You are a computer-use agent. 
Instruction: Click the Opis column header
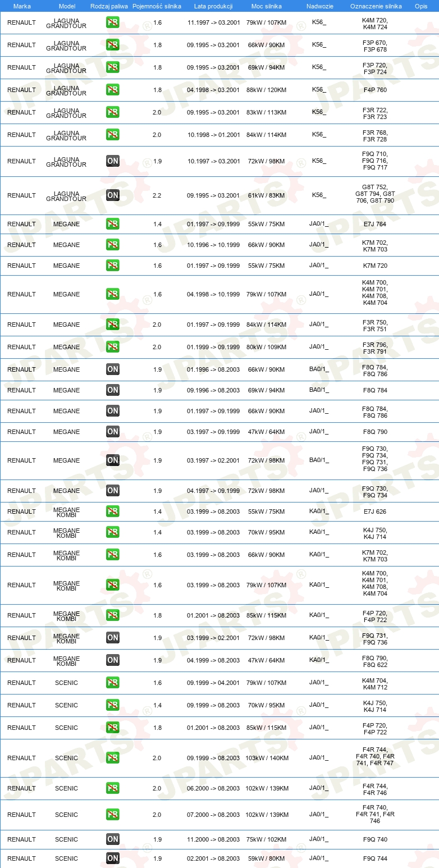click(421, 6)
